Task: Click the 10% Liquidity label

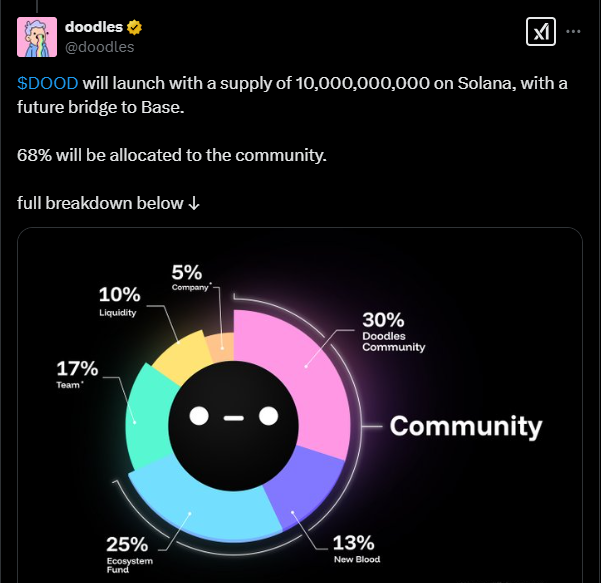Action: point(119,301)
